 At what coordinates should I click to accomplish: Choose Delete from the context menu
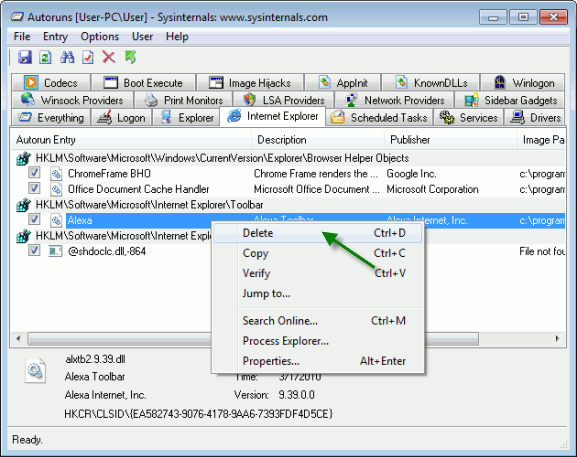click(318, 233)
